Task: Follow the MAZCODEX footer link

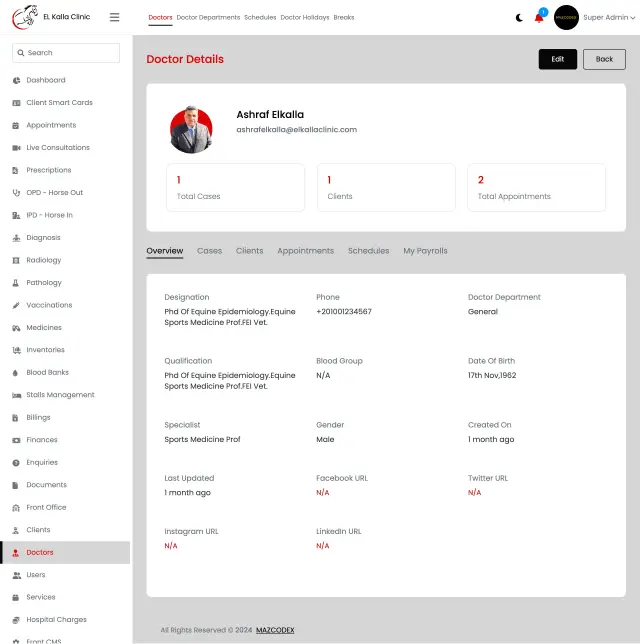Action: (275, 630)
